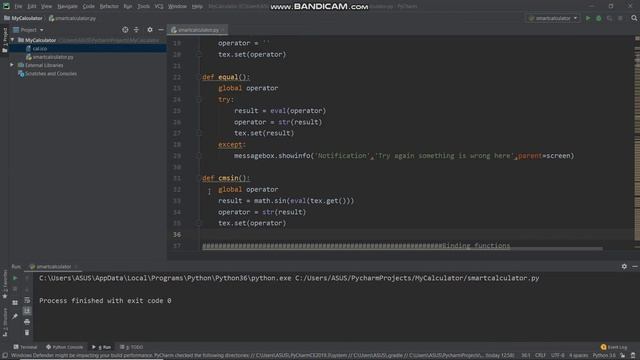Toggle code fold at the try line
Screen dimensions: 640x360
tap(199, 100)
